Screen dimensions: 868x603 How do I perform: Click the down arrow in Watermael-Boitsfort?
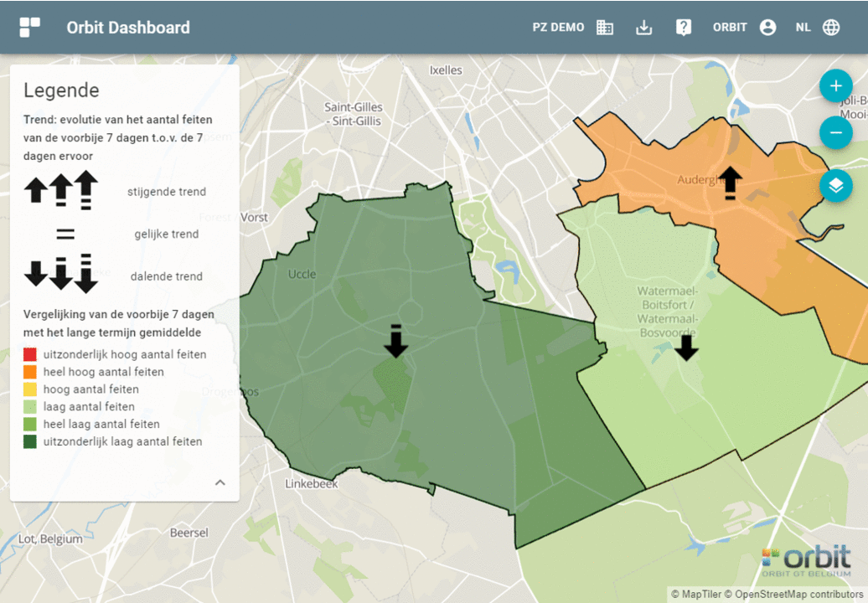[x=687, y=348]
